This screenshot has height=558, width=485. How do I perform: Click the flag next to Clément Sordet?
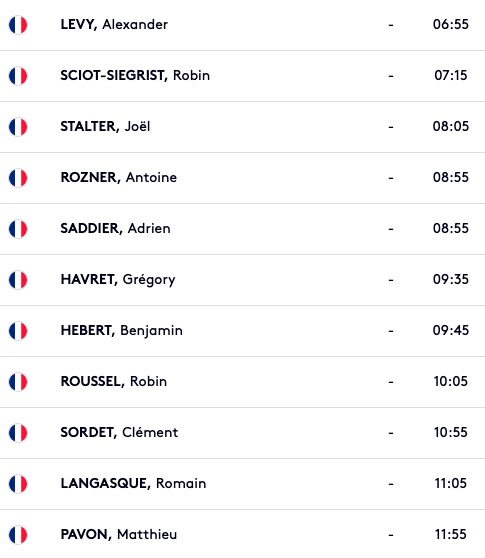(18, 432)
